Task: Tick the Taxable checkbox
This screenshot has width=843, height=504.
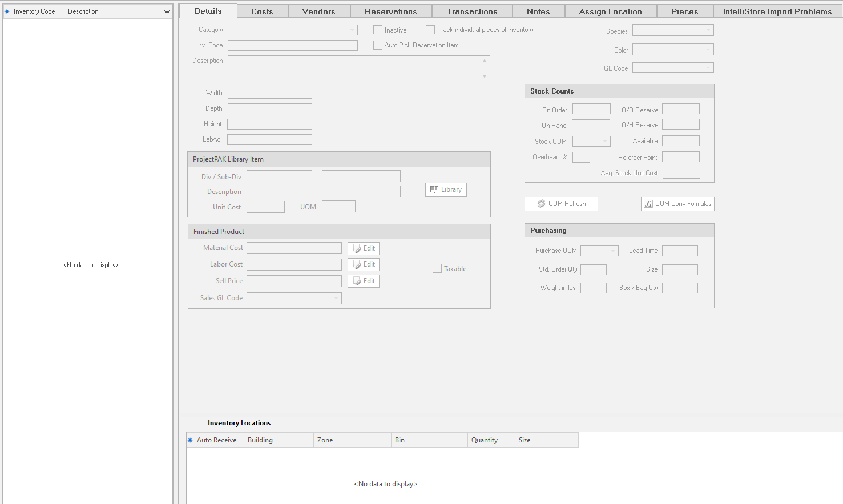Action: pyautogui.click(x=437, y=269)
